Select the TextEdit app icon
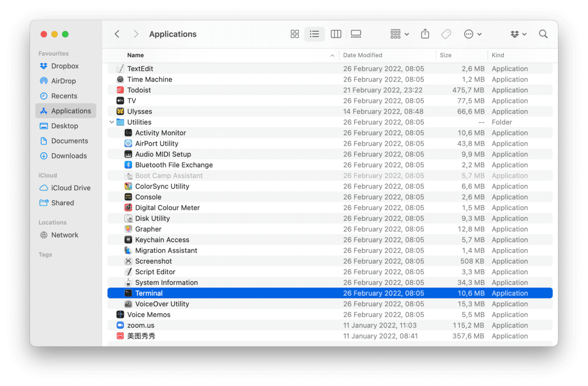The image size is (588, 386). 120,69
